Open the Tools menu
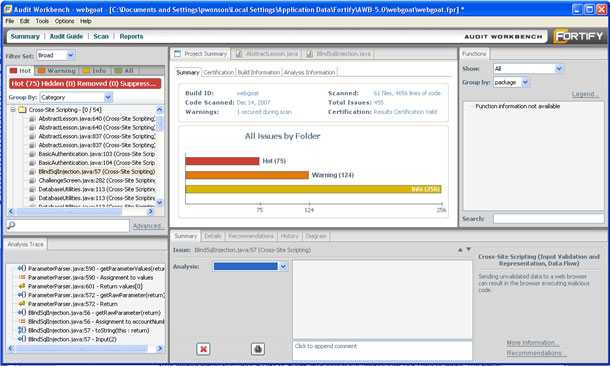The width and height of the screenshot is (610, 366). point(42,21)
